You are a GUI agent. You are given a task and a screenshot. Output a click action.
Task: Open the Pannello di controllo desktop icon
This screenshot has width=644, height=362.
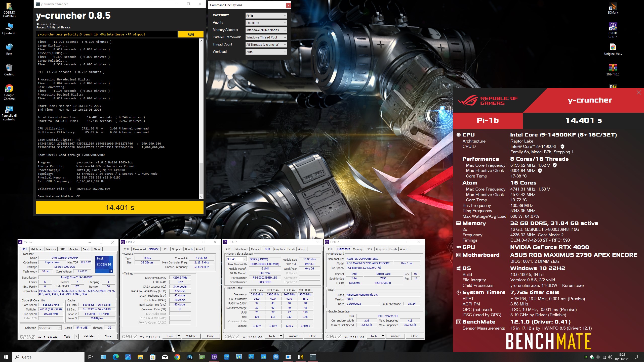click(9, 113)
